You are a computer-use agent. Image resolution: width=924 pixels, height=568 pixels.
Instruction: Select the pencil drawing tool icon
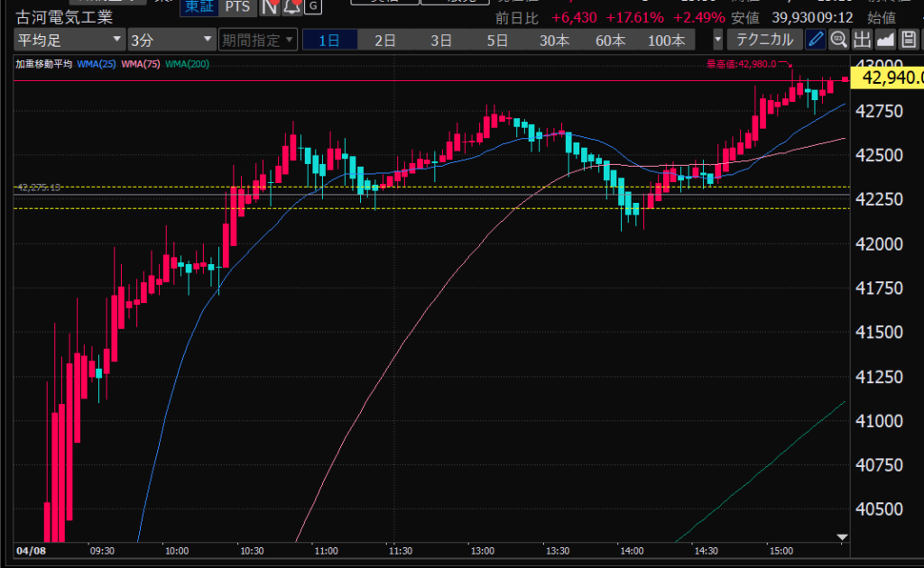coord(815,40)
